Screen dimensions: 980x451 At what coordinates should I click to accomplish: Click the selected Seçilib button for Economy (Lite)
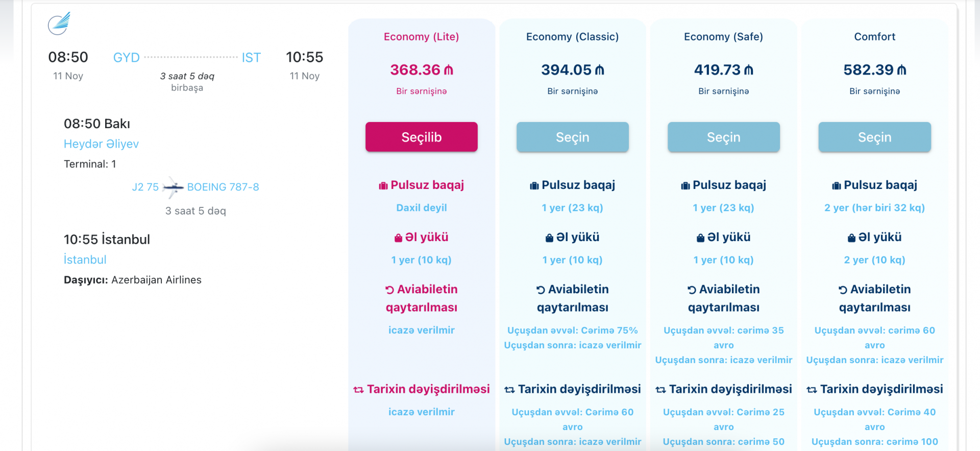point(422,137)
